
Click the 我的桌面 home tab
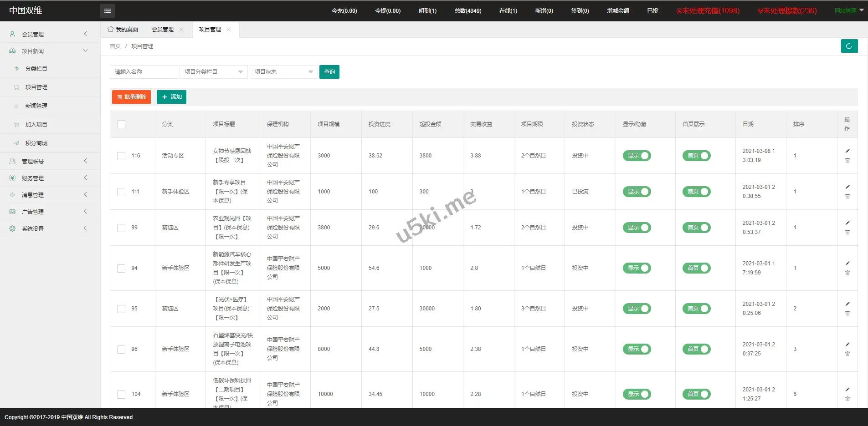[123, 30]
